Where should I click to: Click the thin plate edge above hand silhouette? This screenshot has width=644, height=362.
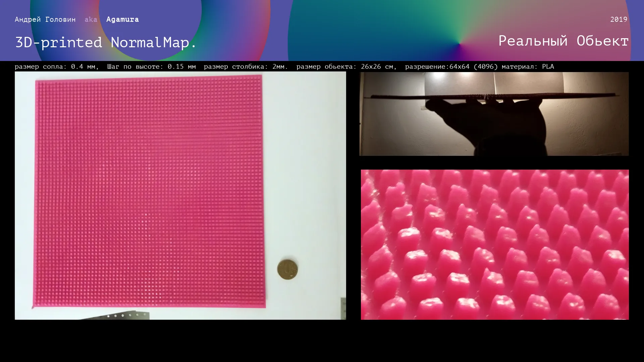point(570,95)
